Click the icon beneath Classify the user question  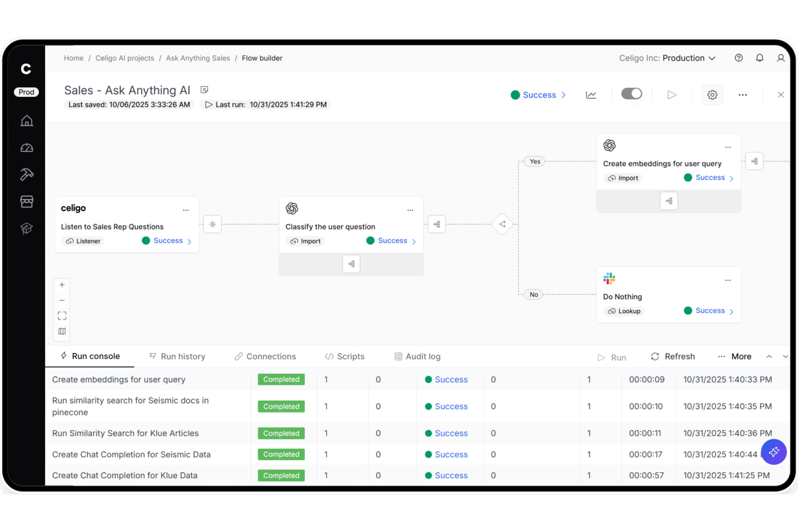(x=351, y=264)
